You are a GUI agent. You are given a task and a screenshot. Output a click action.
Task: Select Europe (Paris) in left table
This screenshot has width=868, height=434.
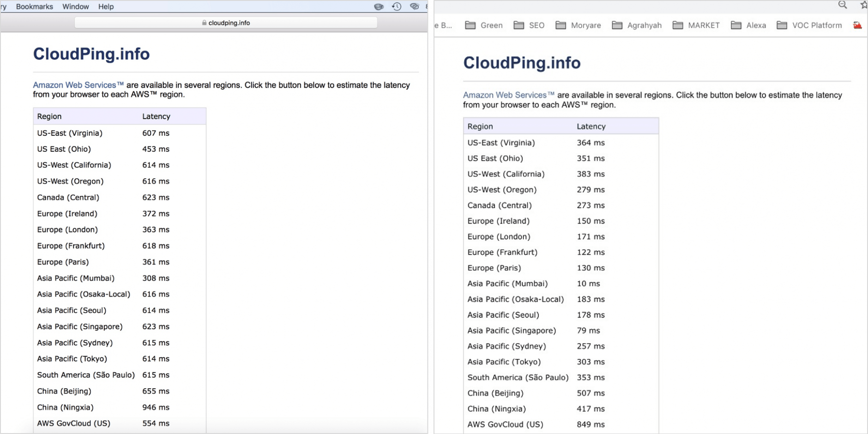(x=63, y=262)
